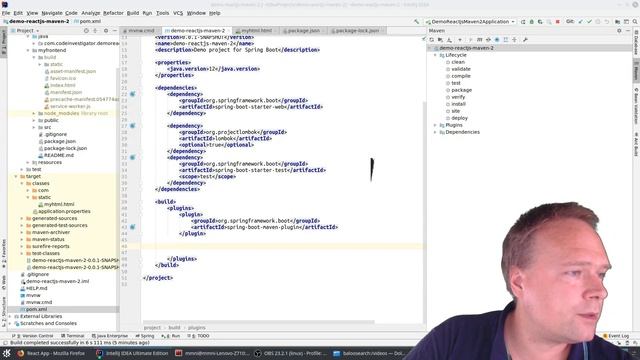The height and width of the screenshot is (360, 640).
Task: Expand the node_modules folder
Action: tap(34, 113)
